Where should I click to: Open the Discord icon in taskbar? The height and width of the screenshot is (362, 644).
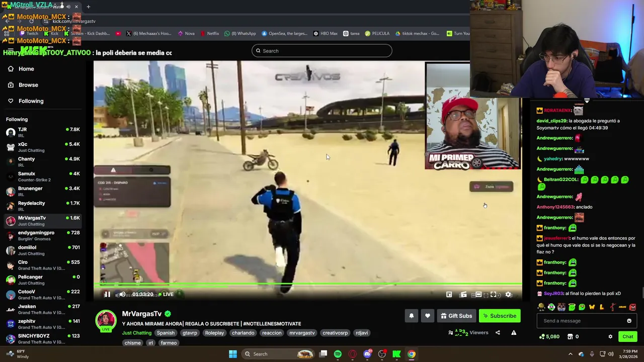[x=367, y=354]
